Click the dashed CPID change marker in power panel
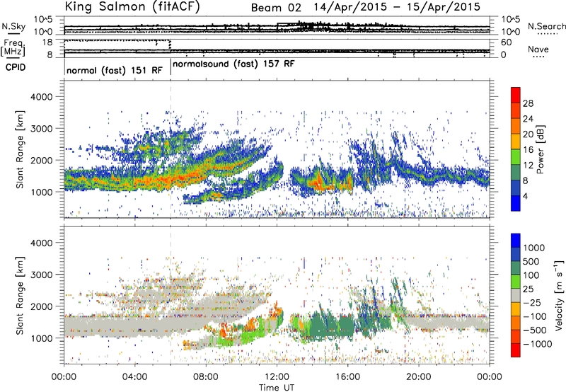 click(171, 149)
